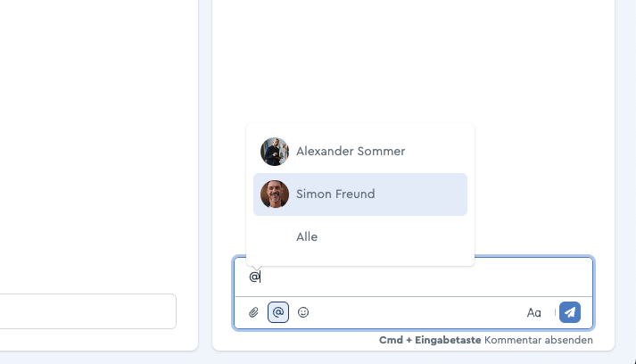This screenshot has width=636, height=364.
Task: Click the blank space right of "Alexander Sommer"
Action: click(442, 152)
